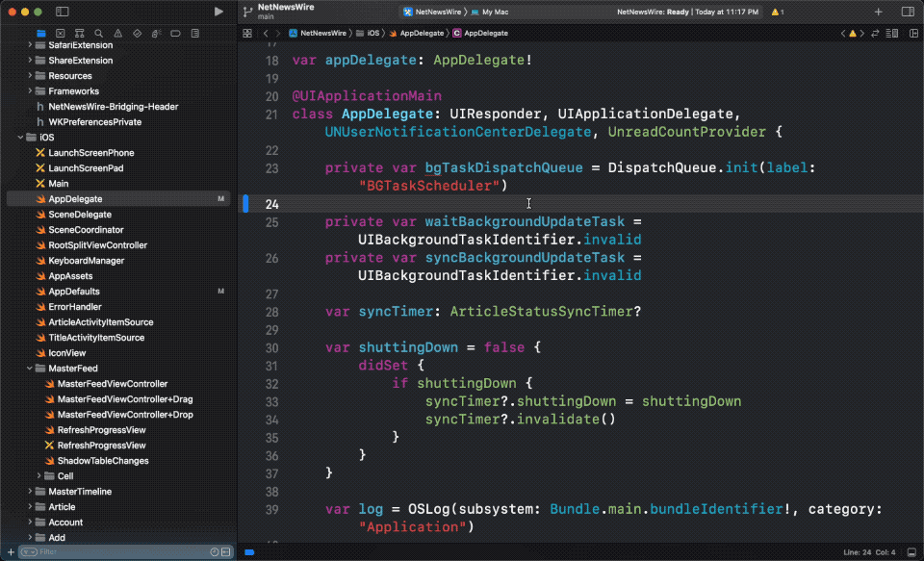The image size is (924, 561).
Task: Click the yellow warning indicator in toolbar
Action: [777, 12]
